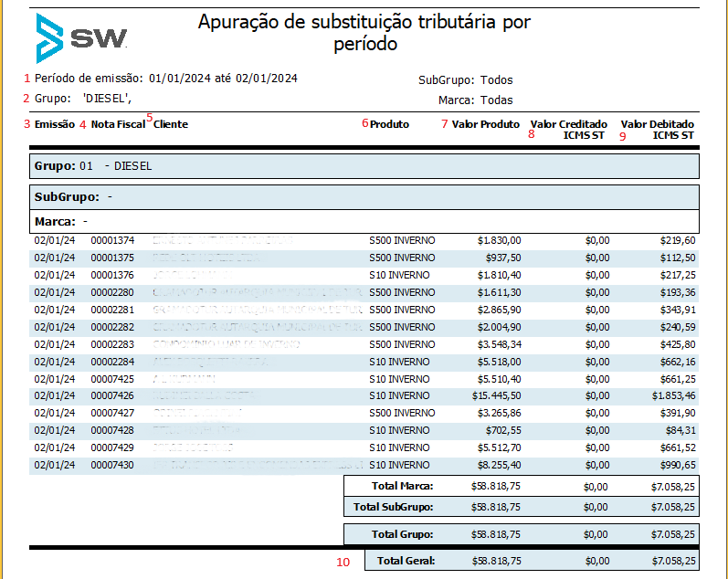Click the Cliente column header
The image size is (728, 579).
click(x=171, y=124)
